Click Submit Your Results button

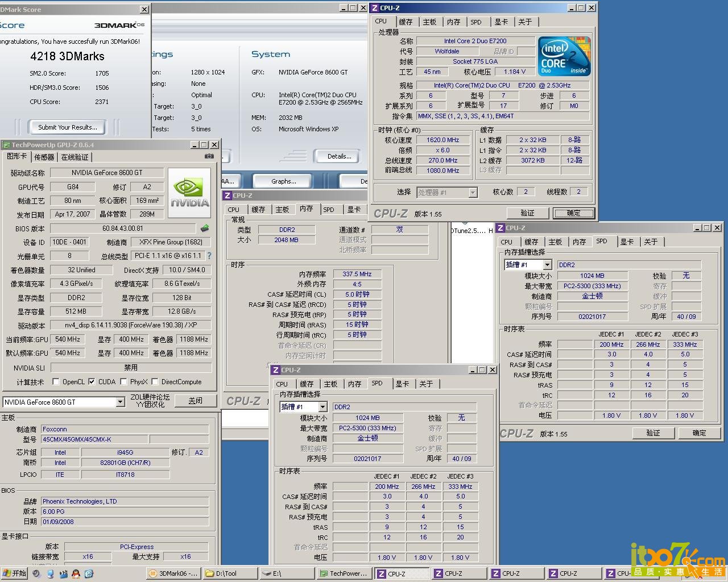tap(68, 127)
